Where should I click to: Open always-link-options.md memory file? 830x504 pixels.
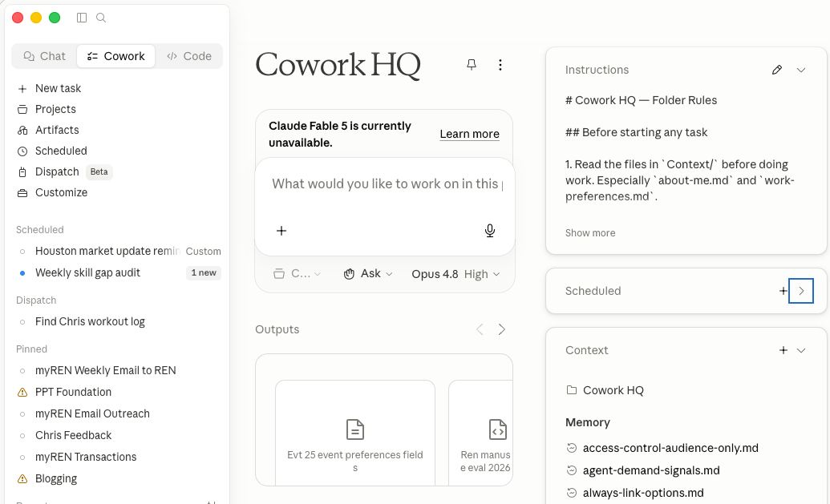(x=635, y=493)
